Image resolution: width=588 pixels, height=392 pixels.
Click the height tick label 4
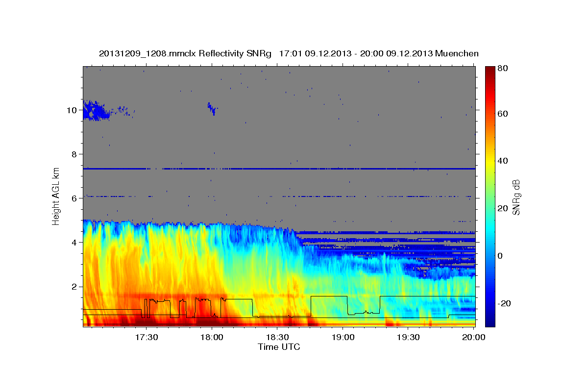pos(74,242)
